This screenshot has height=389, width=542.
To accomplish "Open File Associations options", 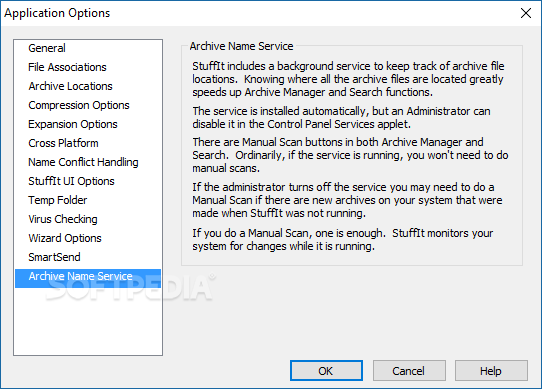I will pyautogui.click(x=88, y=67).
